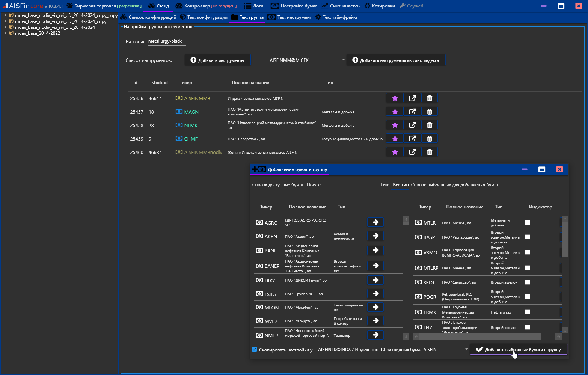
Task: Expand moex_base_2014-2022 tree node
Action: (5, 33)
